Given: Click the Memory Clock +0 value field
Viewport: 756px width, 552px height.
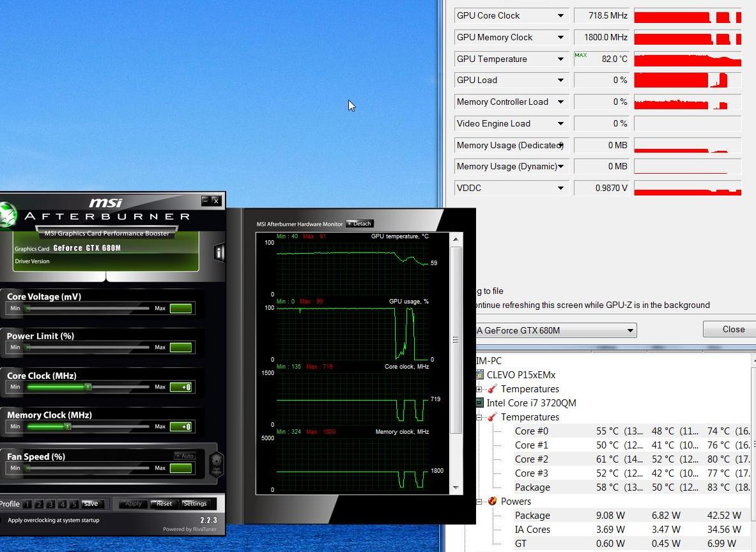Looking at the screenshot, I should (181, 427).
